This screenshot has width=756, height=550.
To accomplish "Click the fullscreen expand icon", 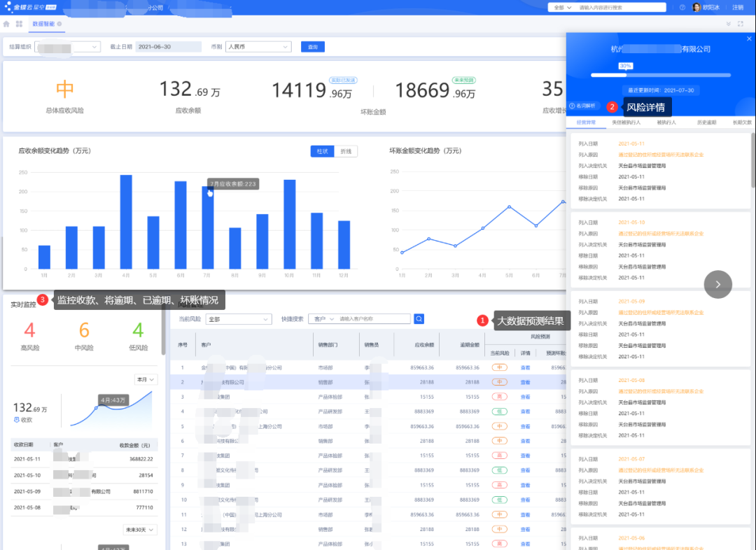I will tap(740, 24).
